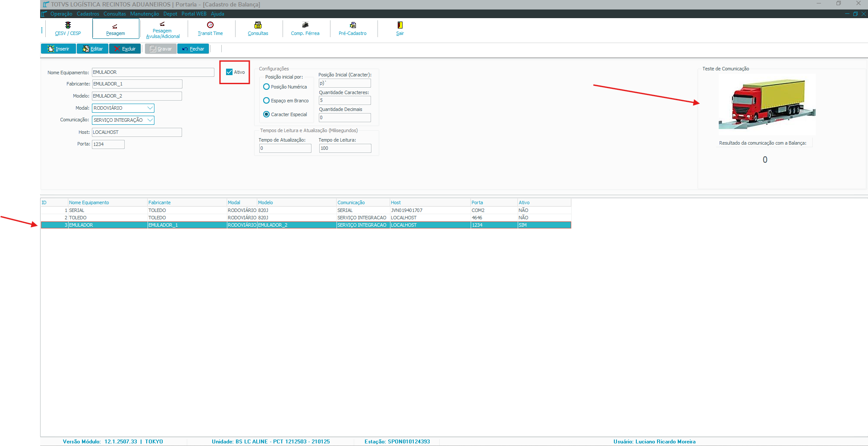The height and width of the screenshot is (446, 868).
Task: Click the Editar button
Action: pyautogui.click(x=93, y=49)
